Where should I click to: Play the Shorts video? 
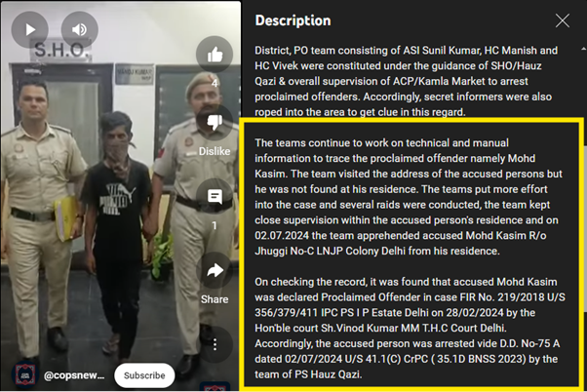tap(29, 29)
